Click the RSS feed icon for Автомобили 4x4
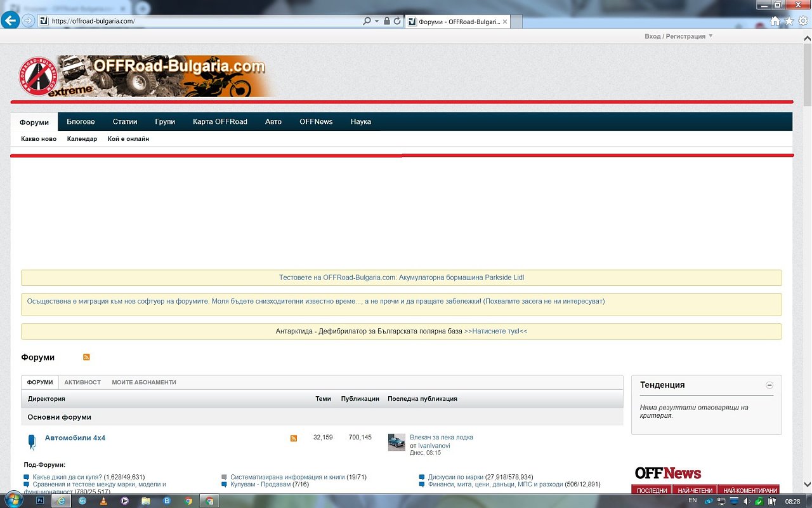 tap(294, 438)
